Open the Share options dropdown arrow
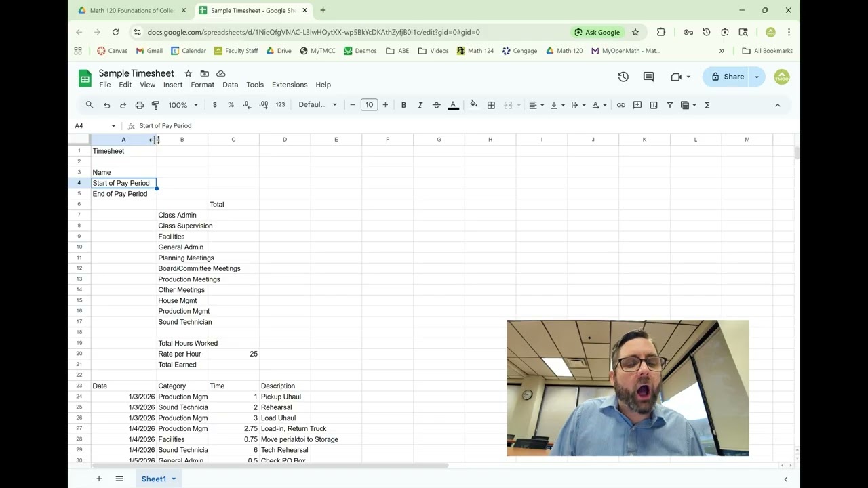The height and width of the screenshot is (488, 868). (x=757, y=77)
